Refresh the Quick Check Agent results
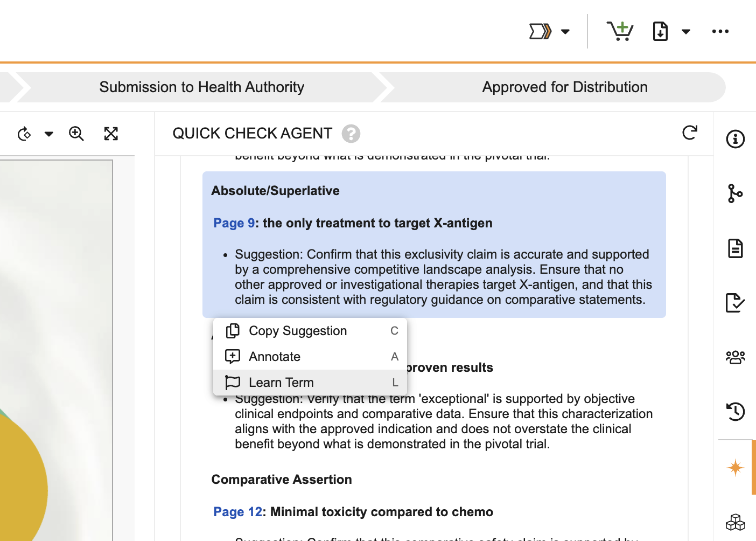This screenshot has width=756, height=541. 690,133
